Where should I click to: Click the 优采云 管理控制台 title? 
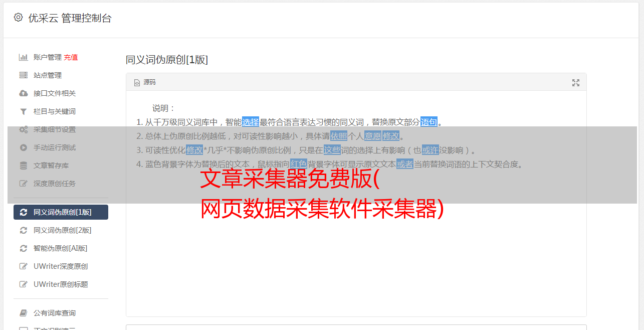coord(70,18)
